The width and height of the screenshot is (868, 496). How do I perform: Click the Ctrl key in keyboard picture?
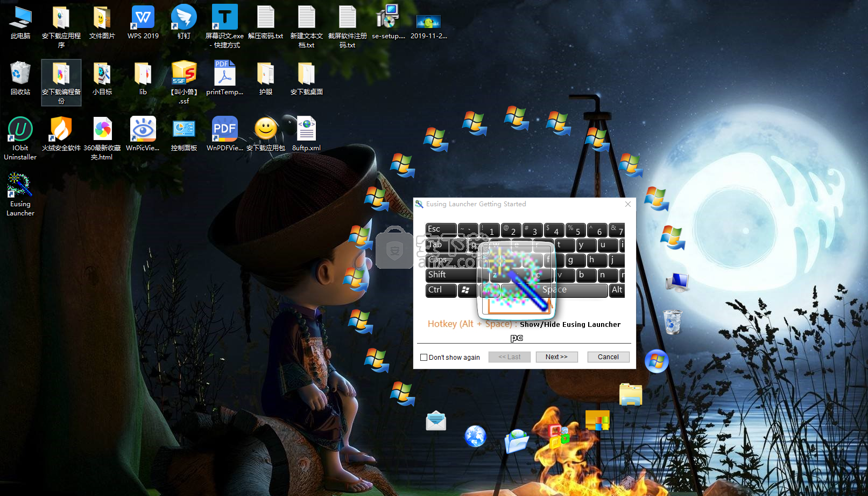coord(441,290)
